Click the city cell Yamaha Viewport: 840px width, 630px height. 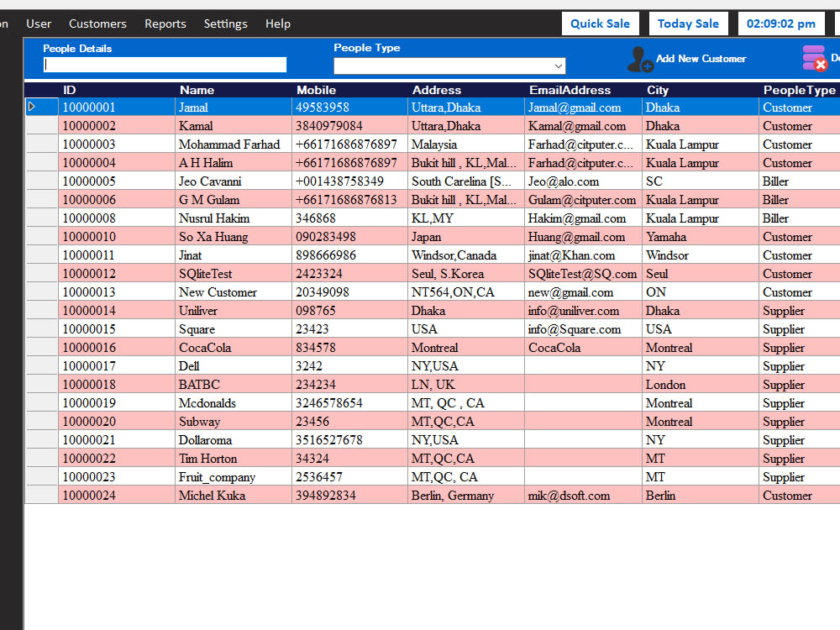[701, 236]
